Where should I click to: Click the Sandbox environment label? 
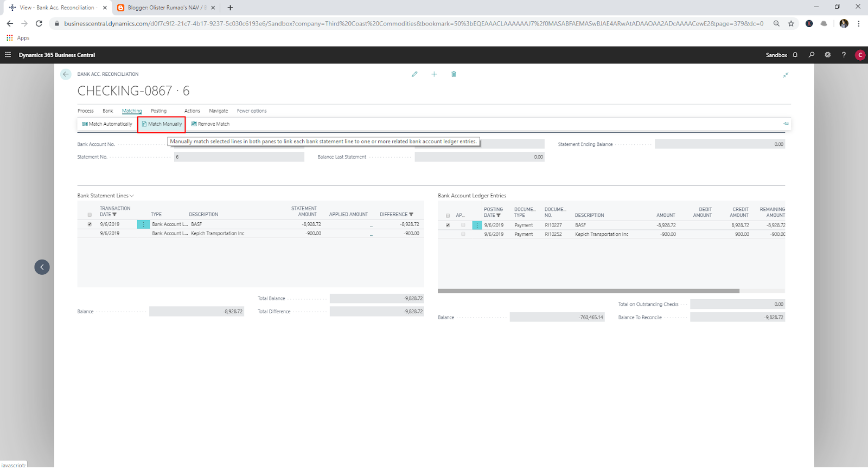pos(776,55)
